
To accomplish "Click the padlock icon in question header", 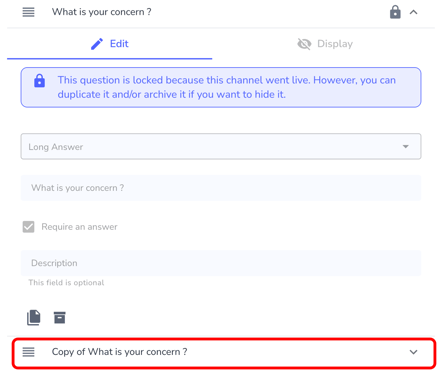I will pyautogui.click(x=395, y=12).
